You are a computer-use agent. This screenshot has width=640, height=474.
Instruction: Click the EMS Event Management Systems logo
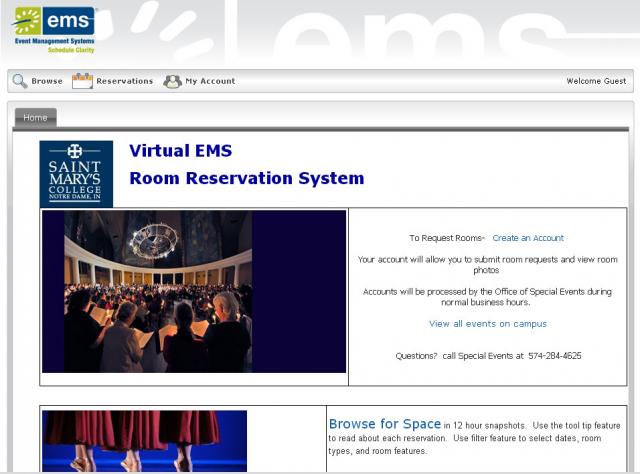(x=54, y=30)
